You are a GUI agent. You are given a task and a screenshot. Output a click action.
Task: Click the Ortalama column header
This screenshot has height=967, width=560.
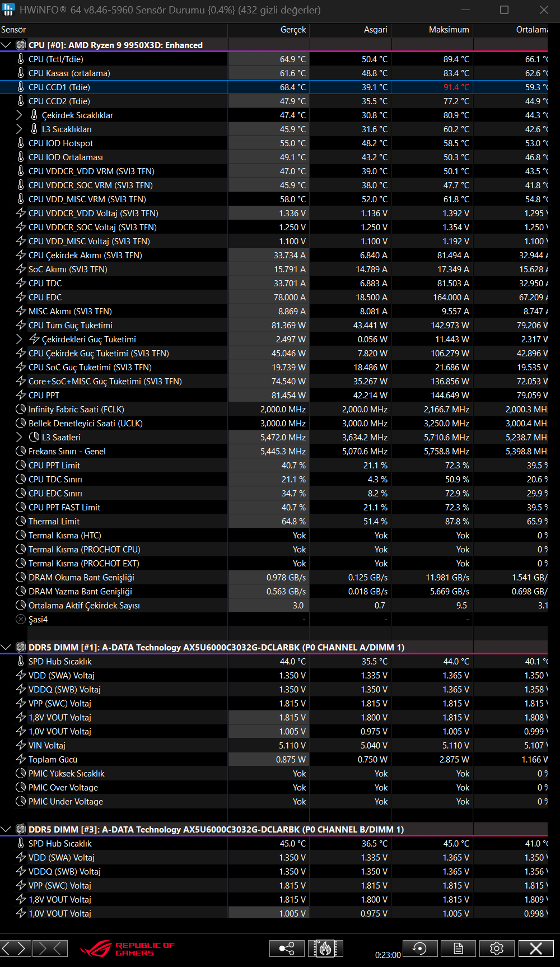pyautogui.click(x=511, y=30)
